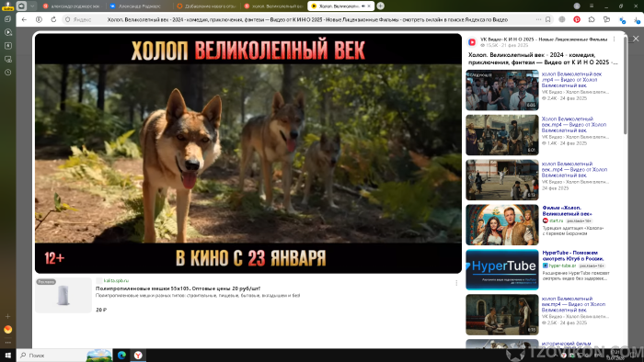Open second related thumbnail with market scene
This screenshot has width=644, height=362.
pyautogui.click(x=502, y=135)
